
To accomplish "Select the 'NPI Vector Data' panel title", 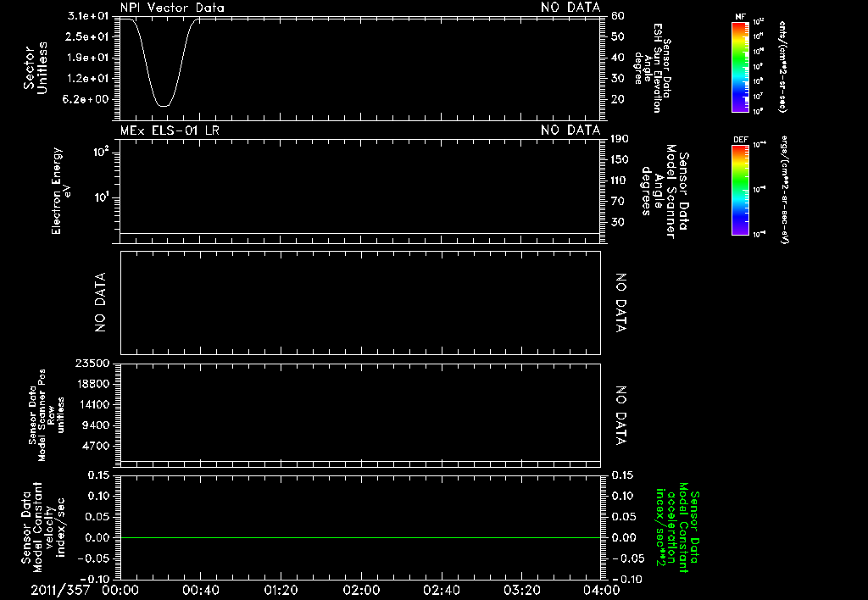I will [172, 8].
